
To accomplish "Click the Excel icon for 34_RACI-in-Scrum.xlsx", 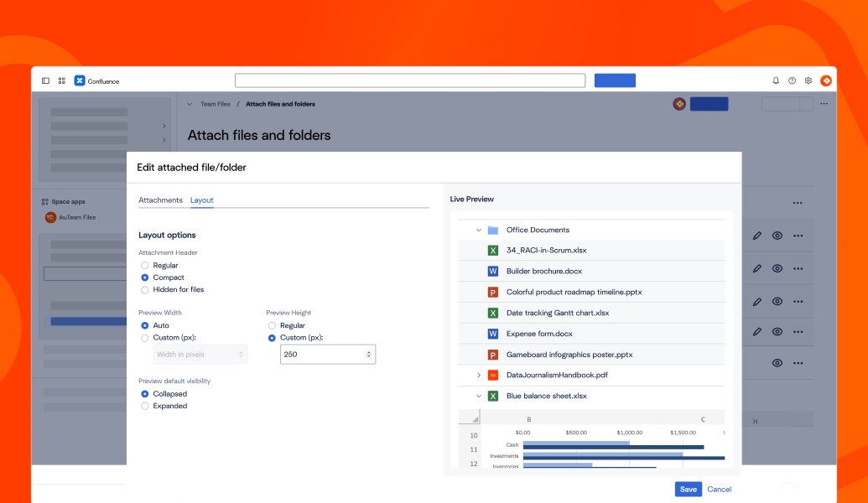I will 493,250.
